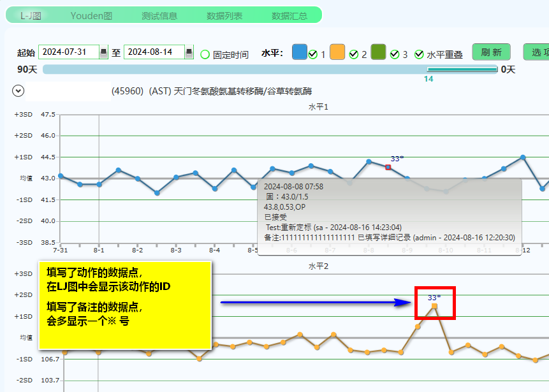Viewport: 549px width, 392px height.
Task: Enable the 水平重叠 overlay checkbox
Action: pyautogui.click(x=418, y=52)
